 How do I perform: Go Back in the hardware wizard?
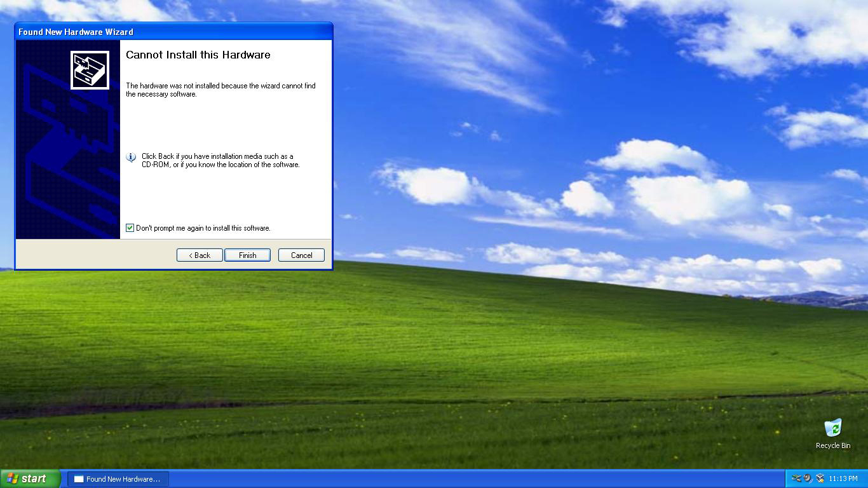click(x=200, y=255)
